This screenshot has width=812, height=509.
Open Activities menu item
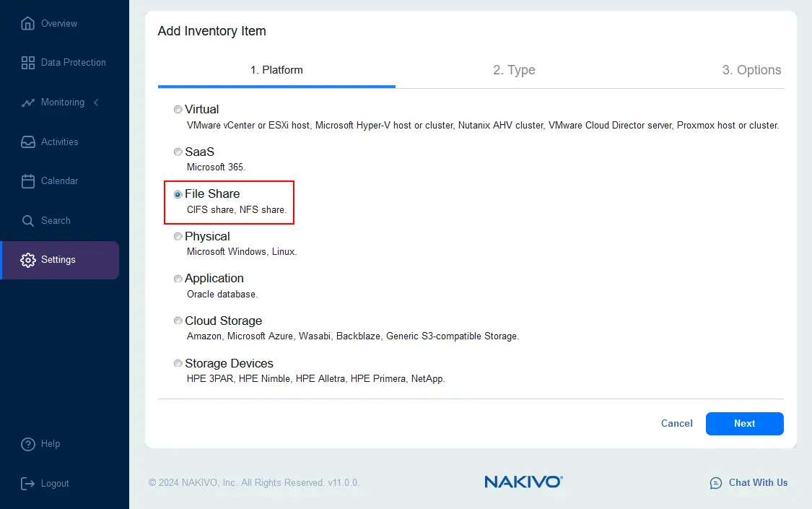[x=60, y=142]
